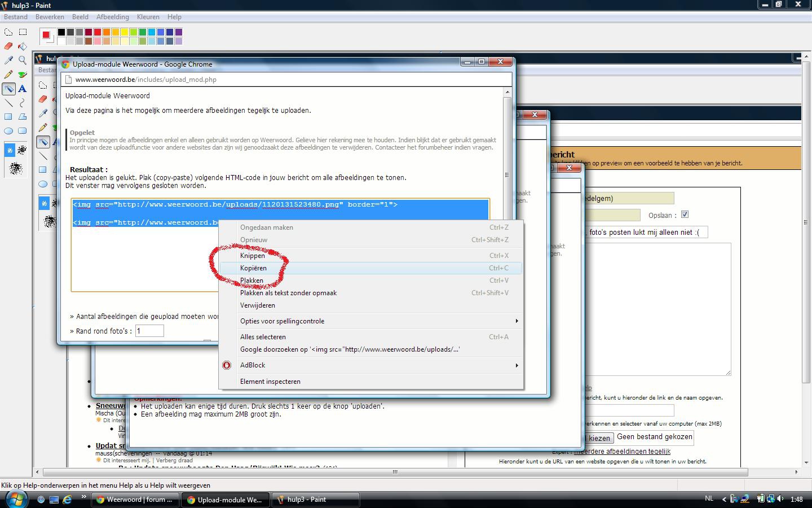The height and width of the screenshot is (508, 812).
Task: Open the Windows Start menu
Action: [16, 499]
